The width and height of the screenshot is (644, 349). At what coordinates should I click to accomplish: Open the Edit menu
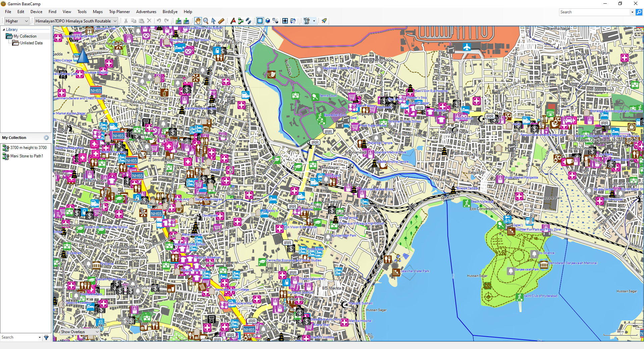tap(21, 12)
